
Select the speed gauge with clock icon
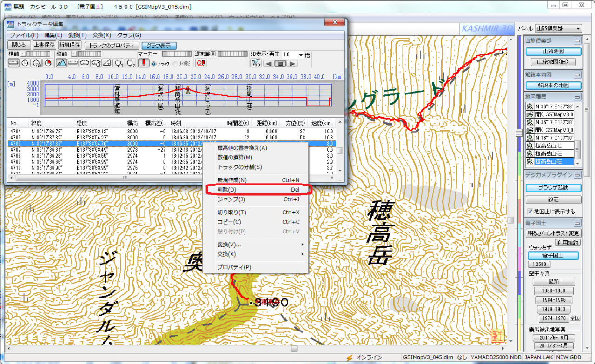[x=96, y=63]
